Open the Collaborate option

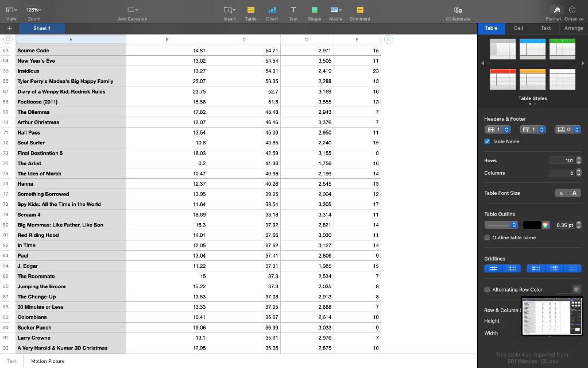tap(458, 10)
